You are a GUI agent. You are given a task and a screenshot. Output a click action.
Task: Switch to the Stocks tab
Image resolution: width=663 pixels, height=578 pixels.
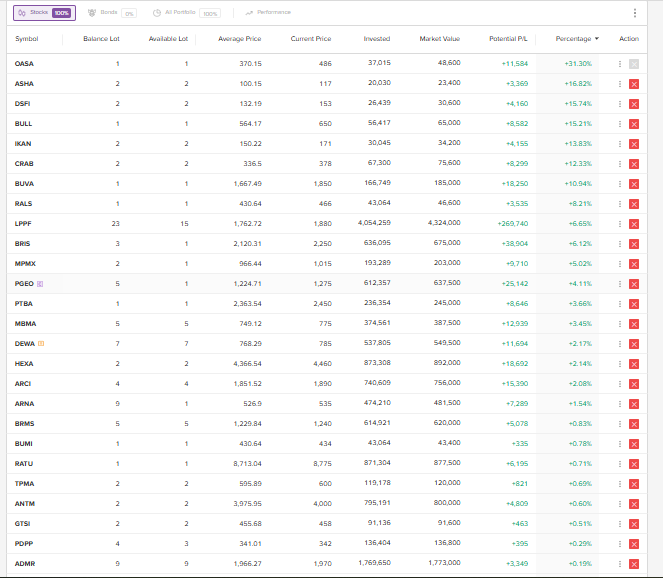tap(44, 13)
